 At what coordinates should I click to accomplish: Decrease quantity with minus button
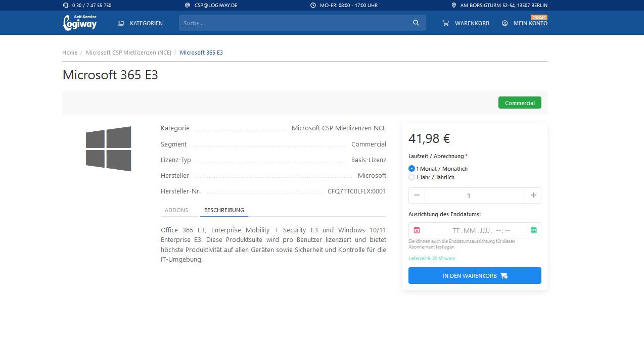417,195
